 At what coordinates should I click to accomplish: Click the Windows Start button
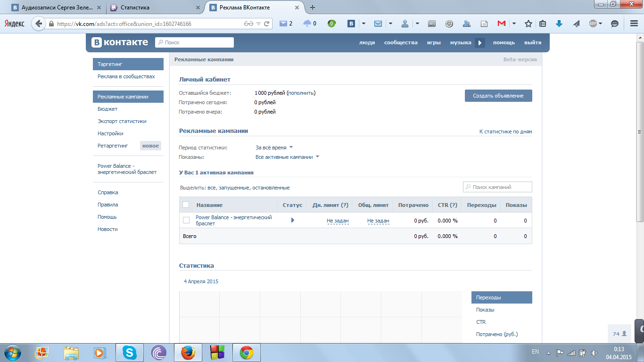(12, 353)
